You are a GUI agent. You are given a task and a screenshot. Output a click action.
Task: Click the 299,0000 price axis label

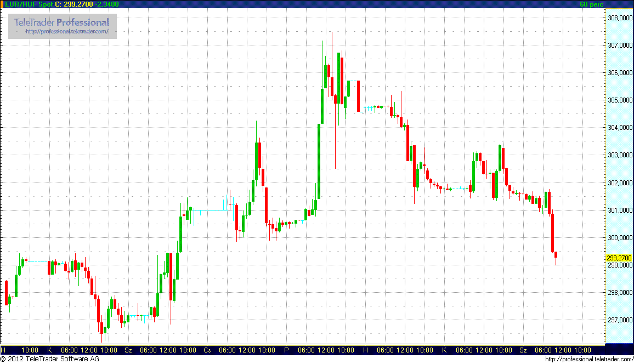point(620,265)
